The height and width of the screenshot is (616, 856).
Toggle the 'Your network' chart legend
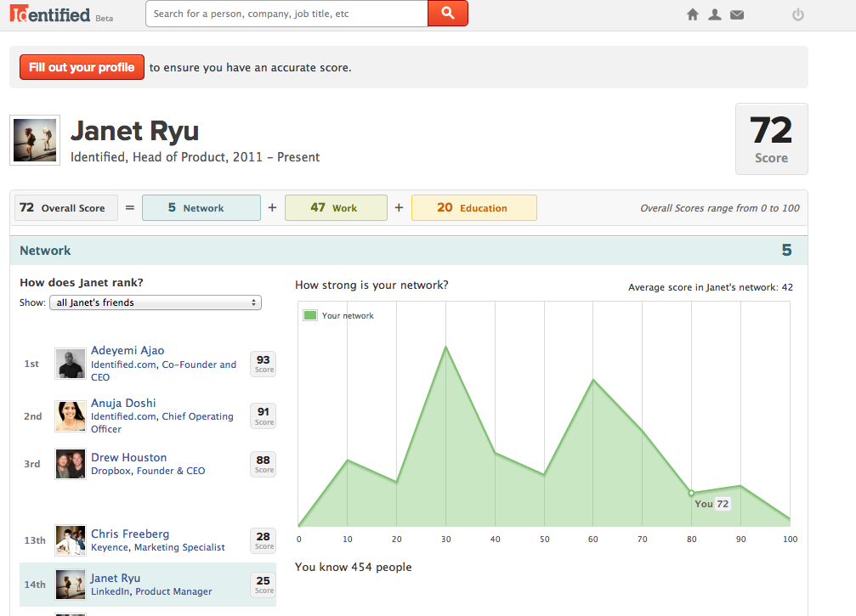(x=339, y=315)
